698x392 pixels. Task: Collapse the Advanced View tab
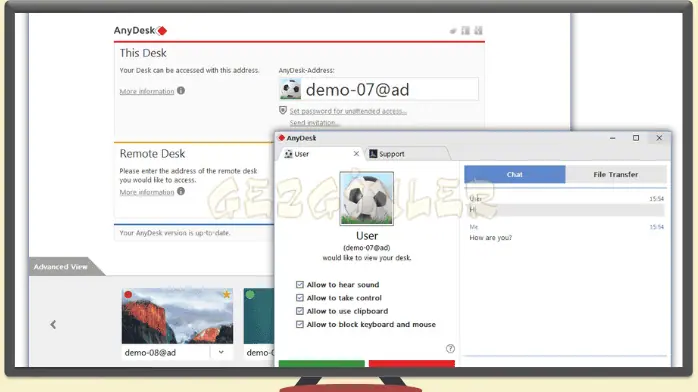[x=61, y=267]
